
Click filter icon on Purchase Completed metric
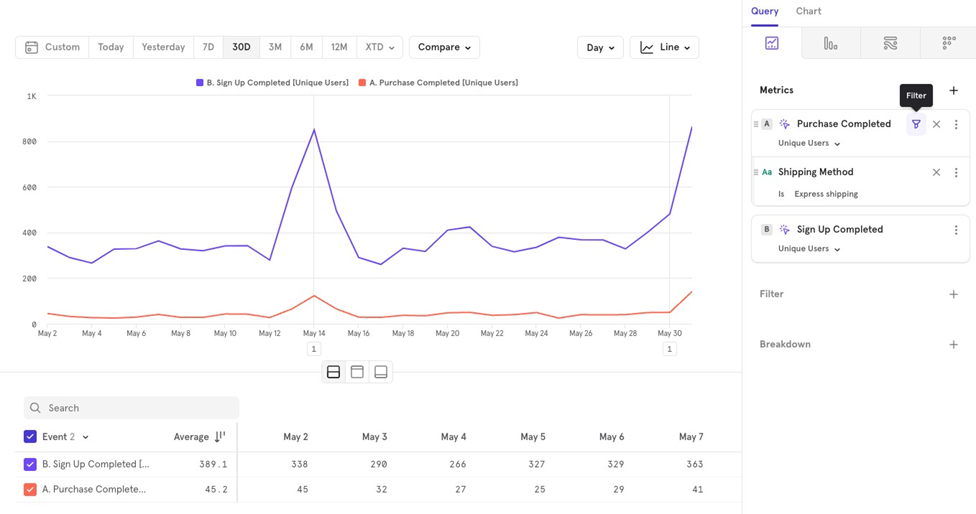916,124
